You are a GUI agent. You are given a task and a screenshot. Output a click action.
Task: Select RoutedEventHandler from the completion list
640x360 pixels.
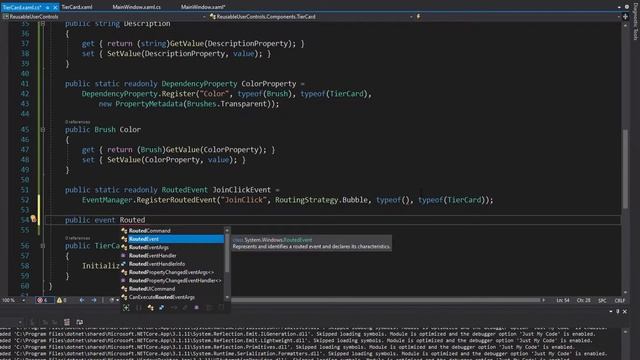172,256
